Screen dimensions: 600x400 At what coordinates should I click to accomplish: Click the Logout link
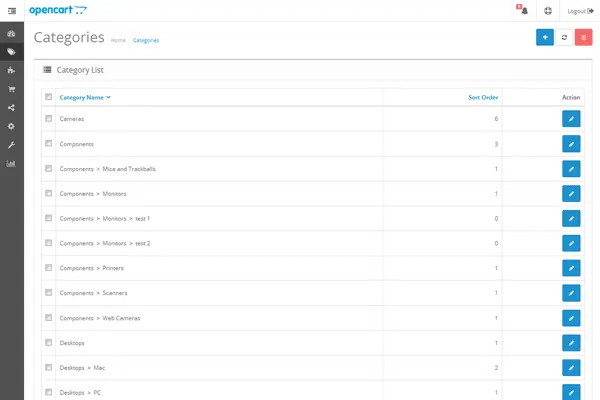click(x=580, y=11)
